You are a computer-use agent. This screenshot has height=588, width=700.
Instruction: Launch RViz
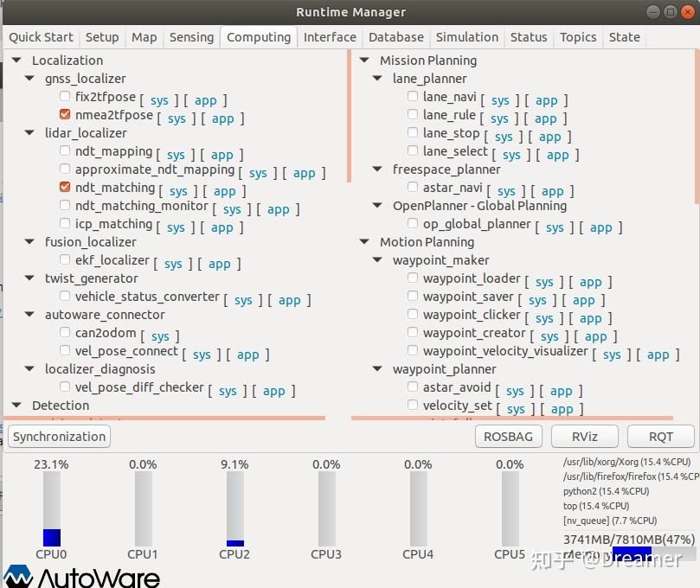point(584,436)
